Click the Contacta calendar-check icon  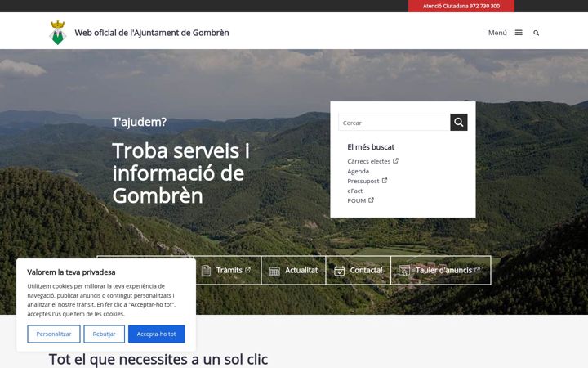click(340, 271)
